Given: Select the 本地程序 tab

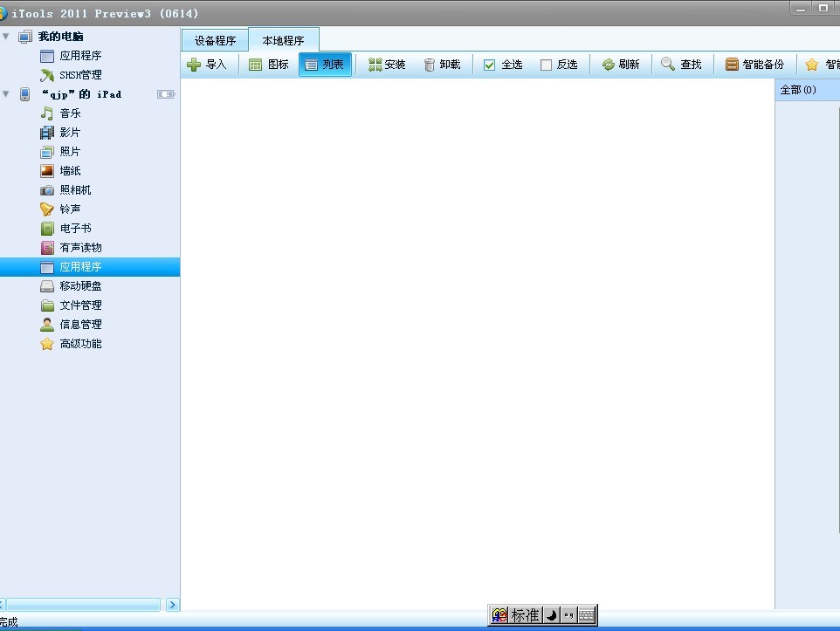Looking at the screenshot, I should [x=283, y=40].
